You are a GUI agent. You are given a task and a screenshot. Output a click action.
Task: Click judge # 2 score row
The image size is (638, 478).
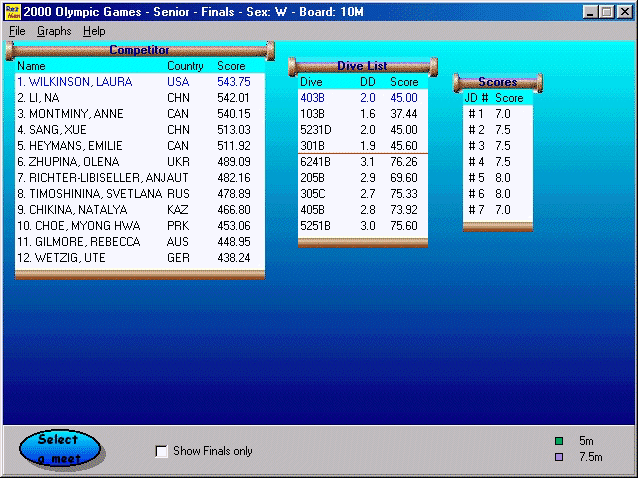(x=498, y=130)
